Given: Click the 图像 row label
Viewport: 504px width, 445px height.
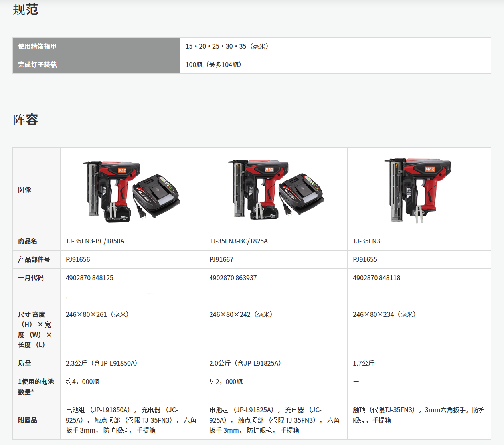Looking at the screenshot, I should click(x=24, y=190).
